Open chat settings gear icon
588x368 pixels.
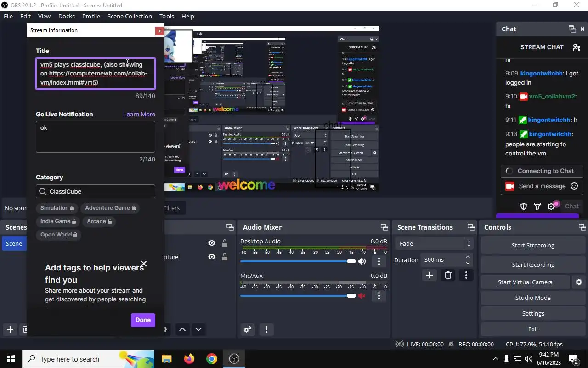pyautogui.click(x=551, y=206)
